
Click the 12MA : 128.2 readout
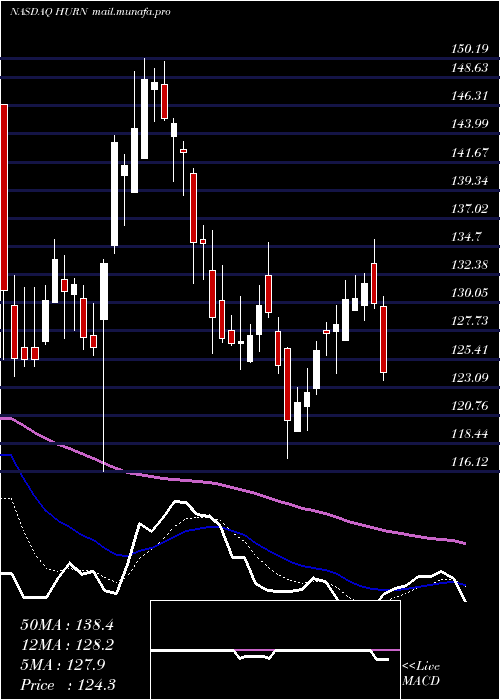click(x=67, y=645)
